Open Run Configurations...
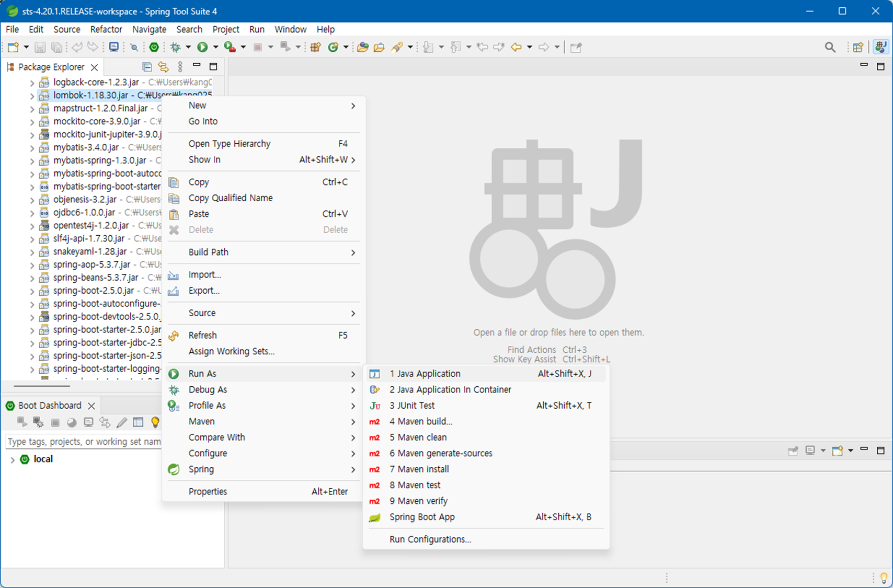The width and height of the screenshot is (893, 588). pos(486,539)
